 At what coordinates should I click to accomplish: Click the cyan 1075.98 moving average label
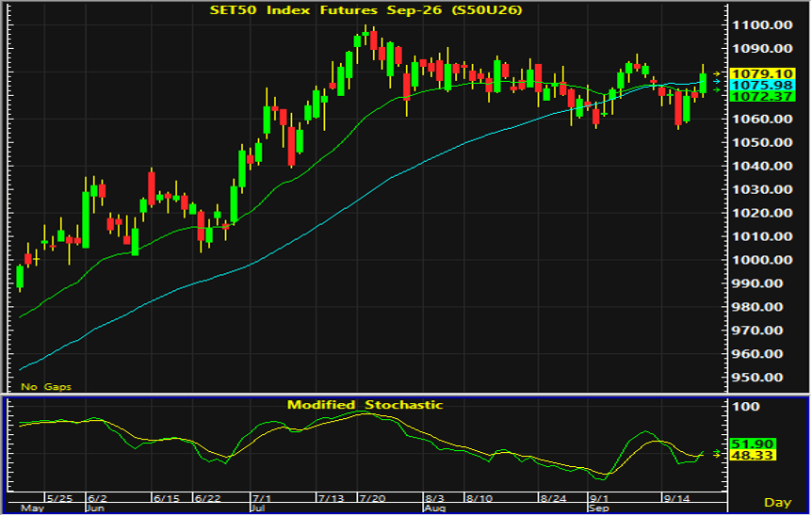click(x=762, y=86)
